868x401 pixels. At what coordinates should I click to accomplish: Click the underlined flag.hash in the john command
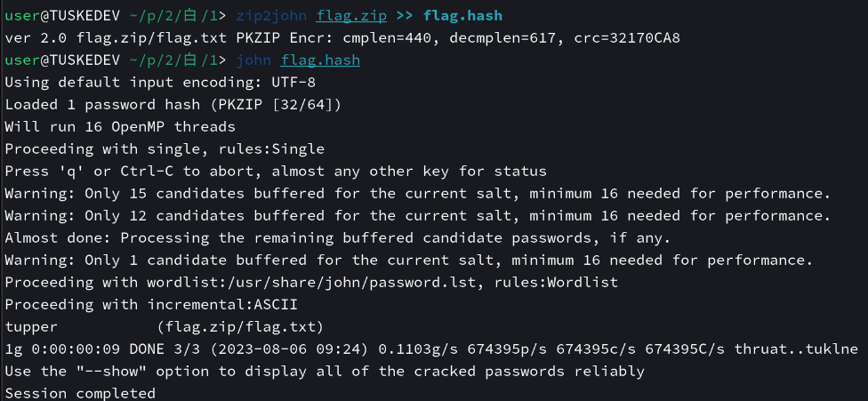point(320,60)
